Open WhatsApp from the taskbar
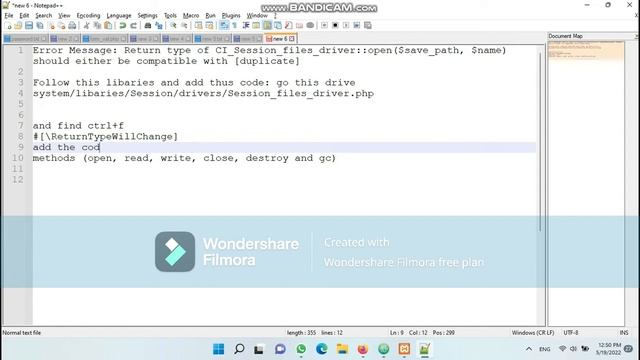The height and width of the screenshot is (360, 640). tap(301, 349)
